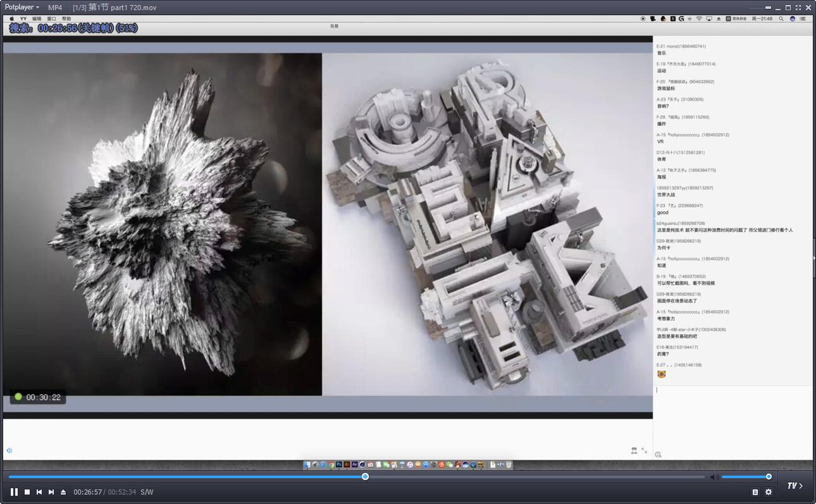Click the 3D architectural letters image
The image size is (816, 504).
pos(487,224)
